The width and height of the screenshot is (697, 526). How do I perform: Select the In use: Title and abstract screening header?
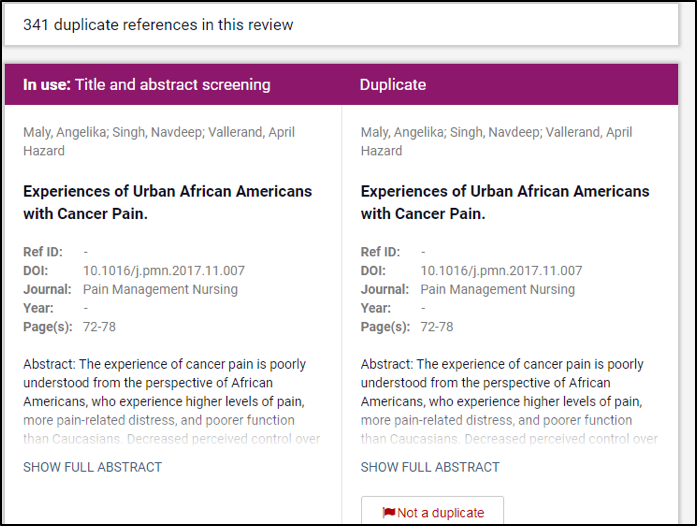[x=147, y=85]
